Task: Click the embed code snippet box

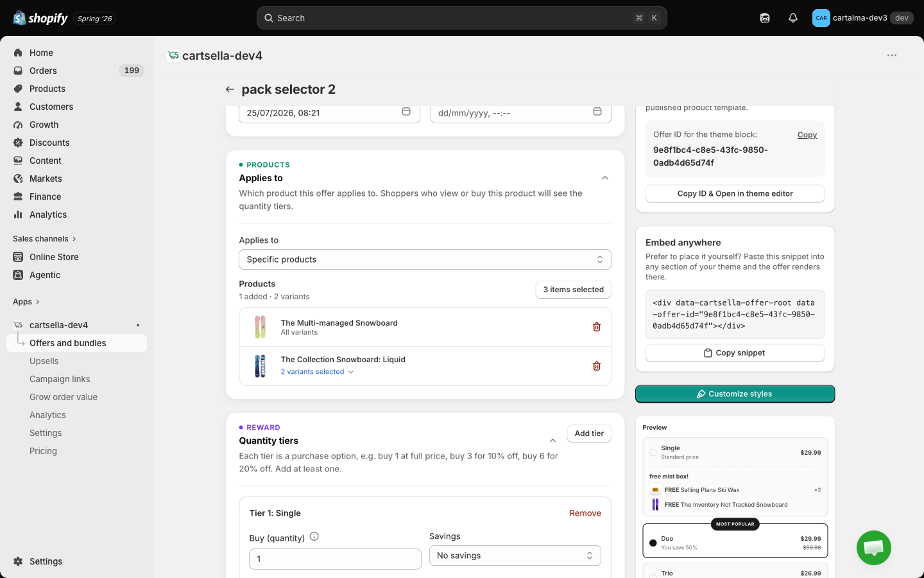Action: [735, 314]
